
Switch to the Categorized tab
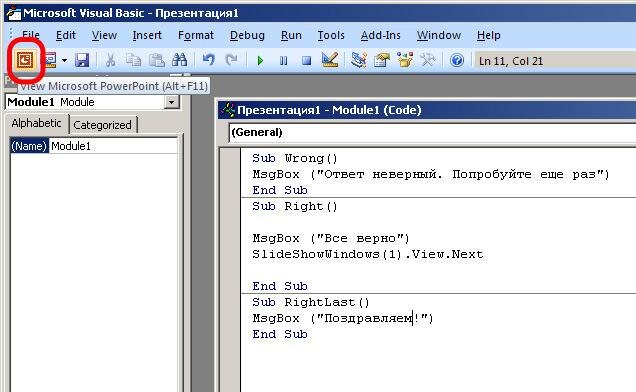point(103,125)
